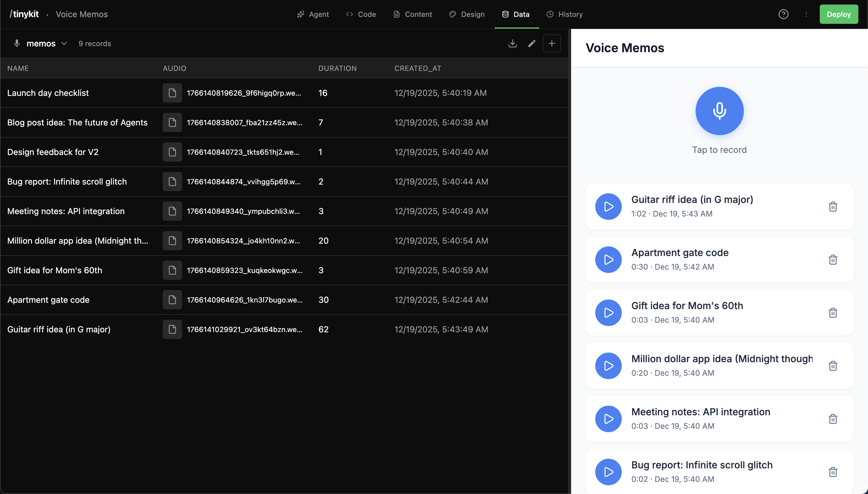Tap the microphone to record a memo
868x494 pixels.
click(x=719, y=111)
